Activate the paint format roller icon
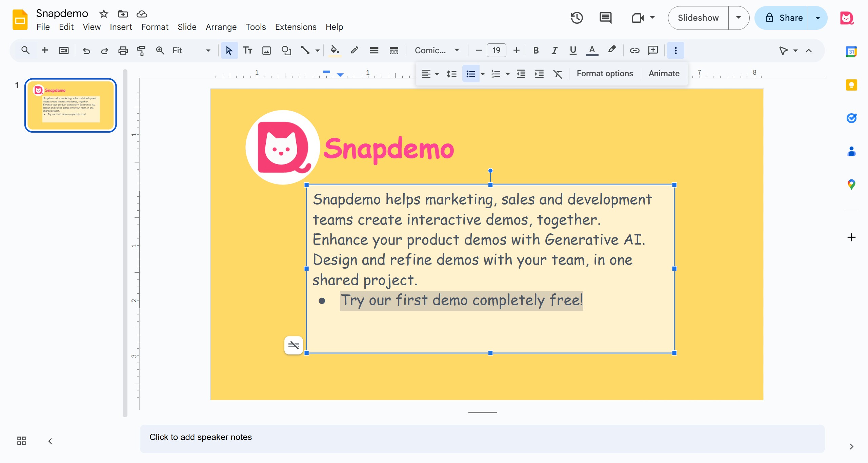This screenshot has width=868, height=463. (141, 51)
